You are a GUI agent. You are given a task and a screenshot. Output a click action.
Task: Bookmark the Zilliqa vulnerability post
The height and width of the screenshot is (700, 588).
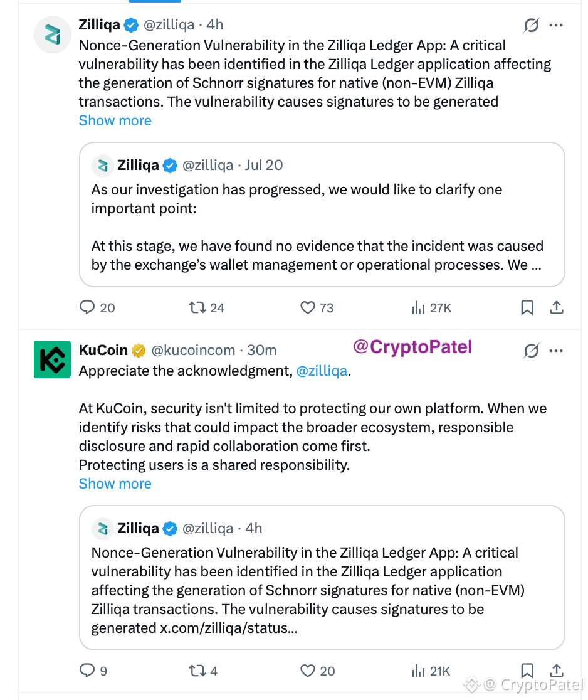[x=527, y=307]
